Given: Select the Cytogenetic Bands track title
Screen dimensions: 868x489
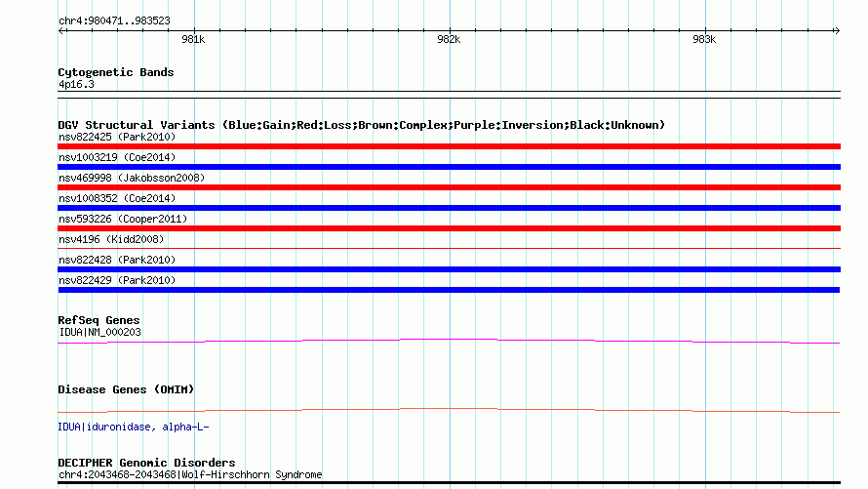Looking at the screenshot, I should tap(116, 72).
